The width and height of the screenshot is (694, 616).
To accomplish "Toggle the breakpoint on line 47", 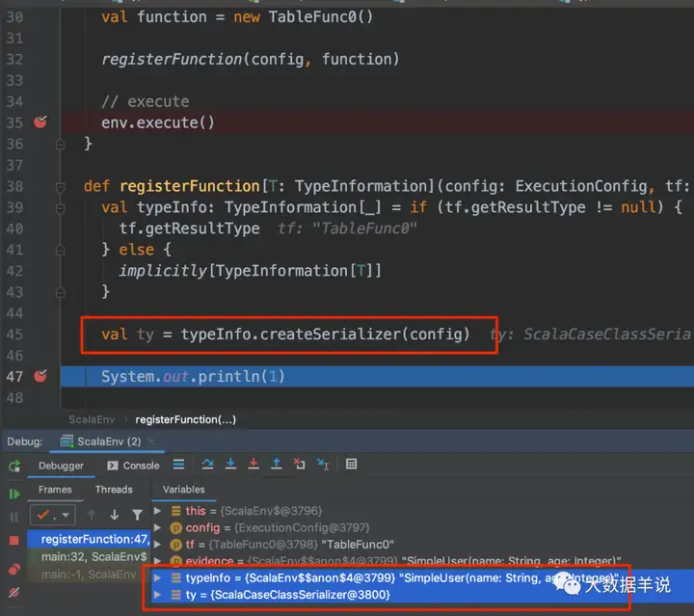I will click(x=40, y=376).
